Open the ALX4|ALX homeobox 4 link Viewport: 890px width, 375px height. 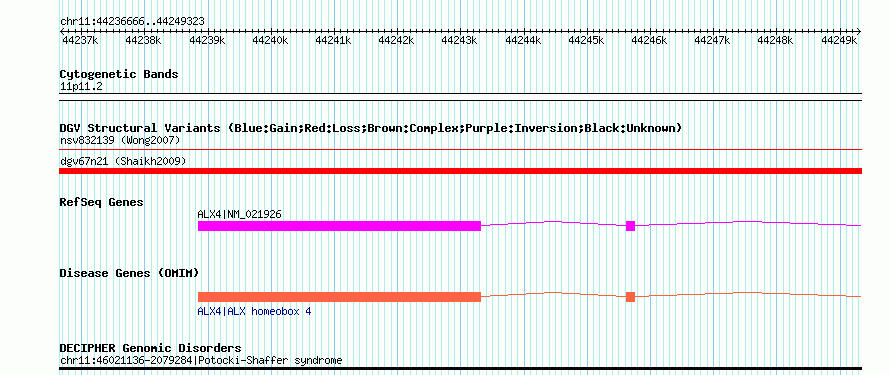[254, 311]
